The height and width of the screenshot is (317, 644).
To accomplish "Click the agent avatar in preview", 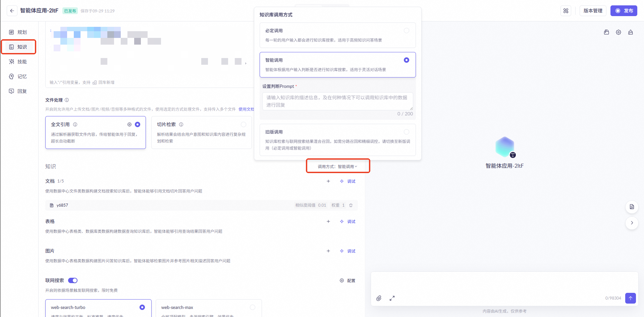I will pyautogui.click(x=505, y=147).
